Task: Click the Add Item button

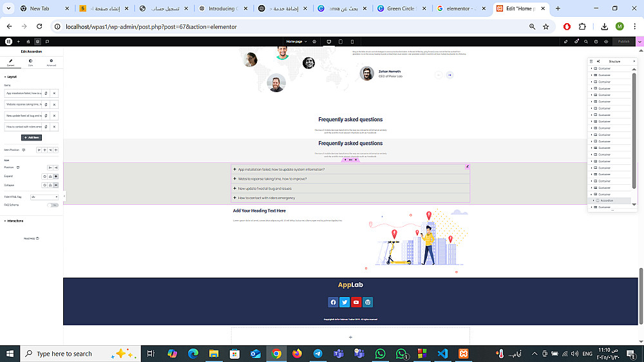Action: [x=32, y=138]
